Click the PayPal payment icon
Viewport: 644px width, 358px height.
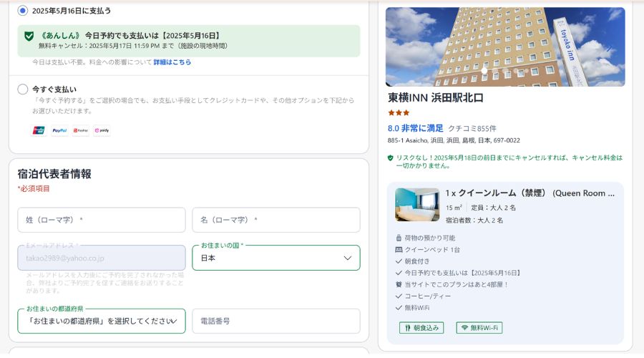click(x=59, y=130)
